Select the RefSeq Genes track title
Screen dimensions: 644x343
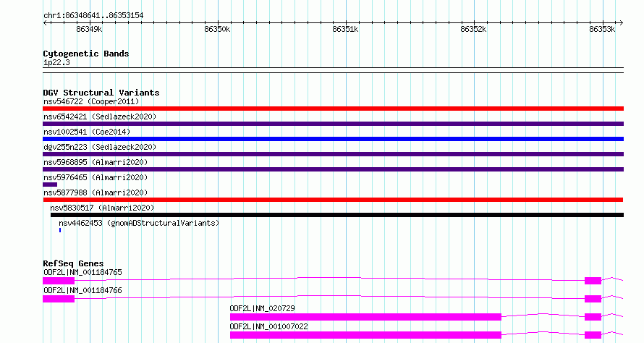[x=73, y=263]
